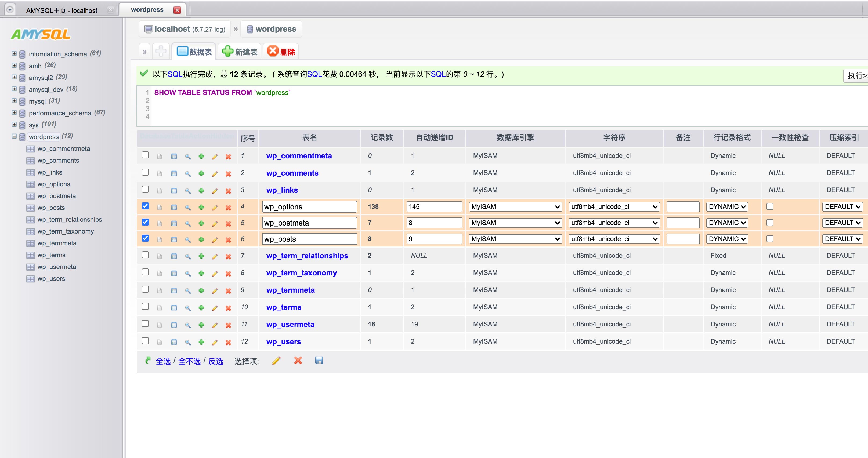Check the wp_usermeta row checkbox
Image resolution: width=868 pixels, height=458 pixels.
pyautogui.click(x=145, y=323)
